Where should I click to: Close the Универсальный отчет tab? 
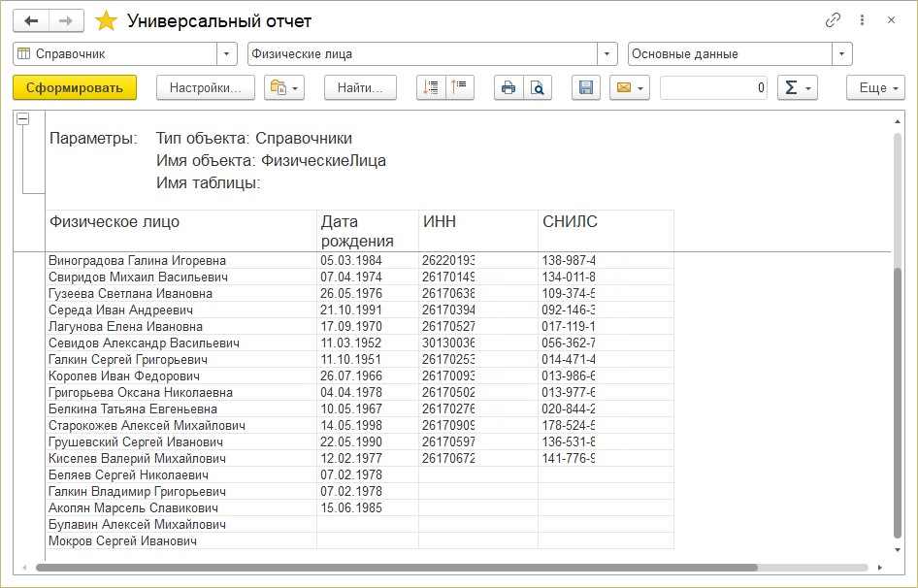[x=891, y=20]
